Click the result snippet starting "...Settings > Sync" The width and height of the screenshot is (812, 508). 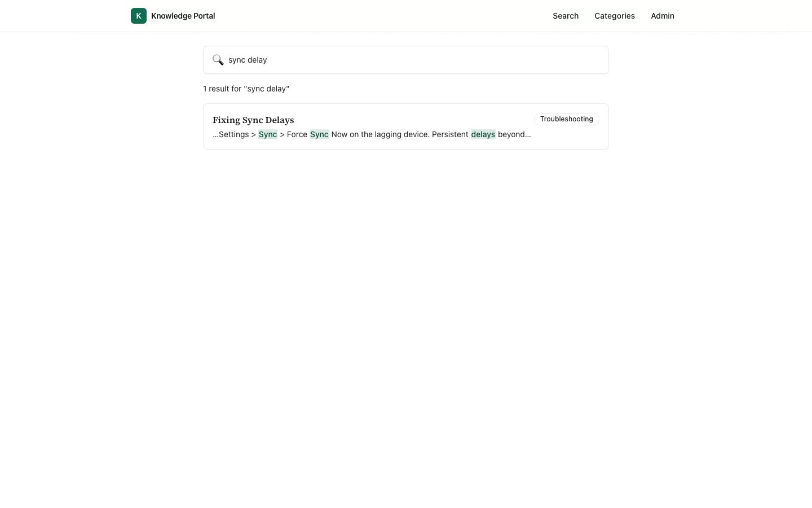tap(372, 134)
